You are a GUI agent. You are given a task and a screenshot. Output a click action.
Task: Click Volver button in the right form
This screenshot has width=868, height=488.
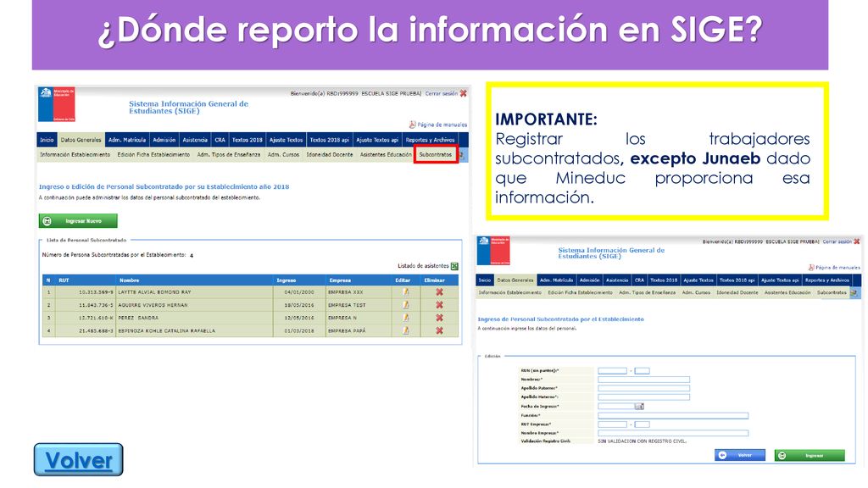[x=739, y=455]
